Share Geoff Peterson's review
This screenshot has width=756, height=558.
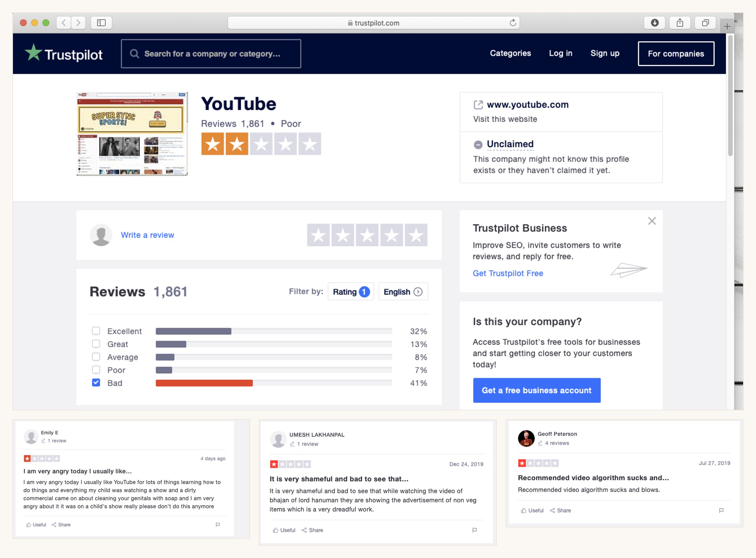coord(561,510)
